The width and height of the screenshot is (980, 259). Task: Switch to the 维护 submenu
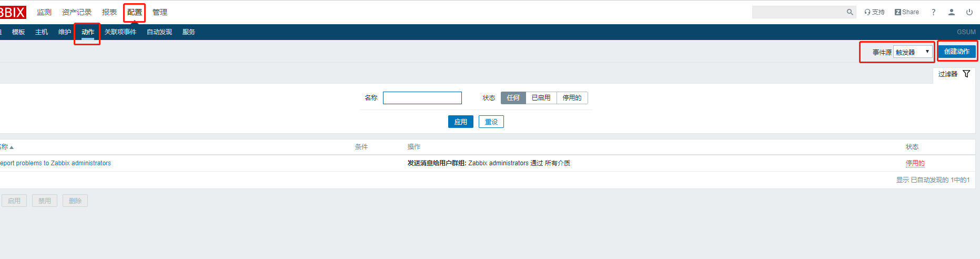65,32
